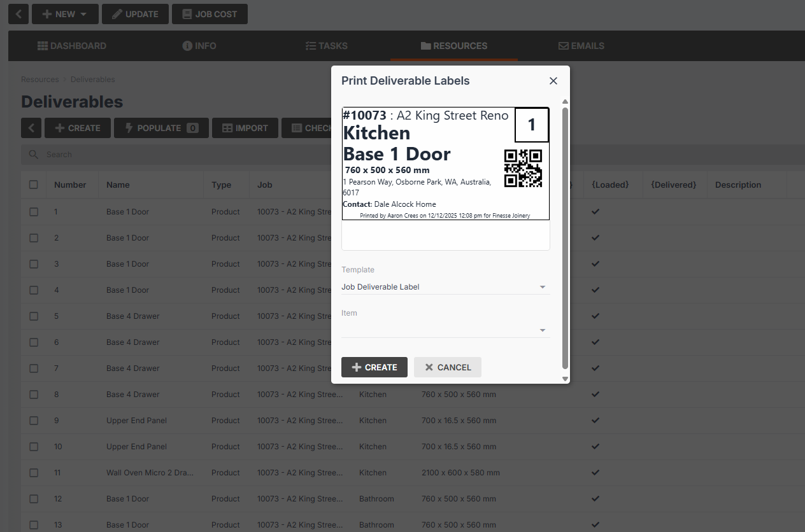Click the dialog's vertical scrollbar

(x=565, y=235)
